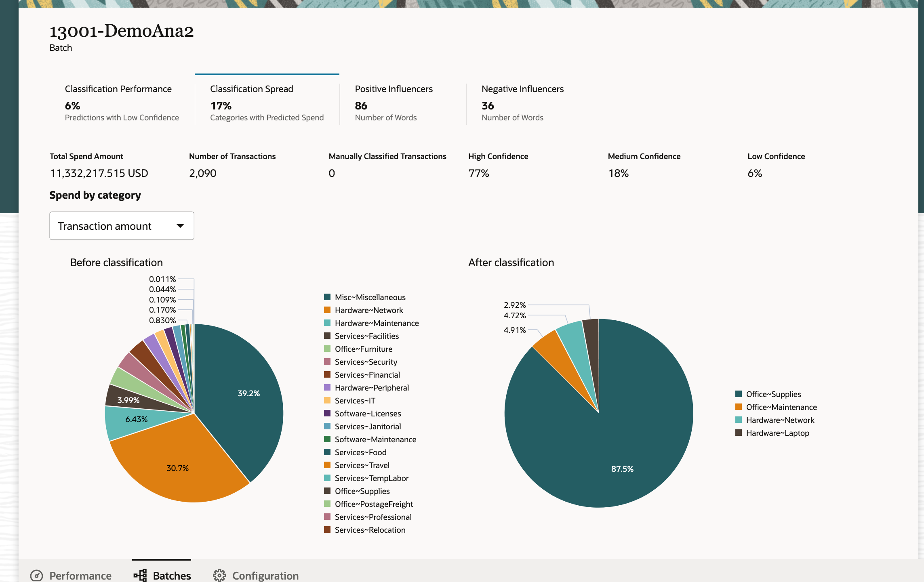Image resolution: width=924 pixels, height=582 pixels.
Task: Toggle Office~Supplies swatch in After legend
Action: (x=739, y=394)
